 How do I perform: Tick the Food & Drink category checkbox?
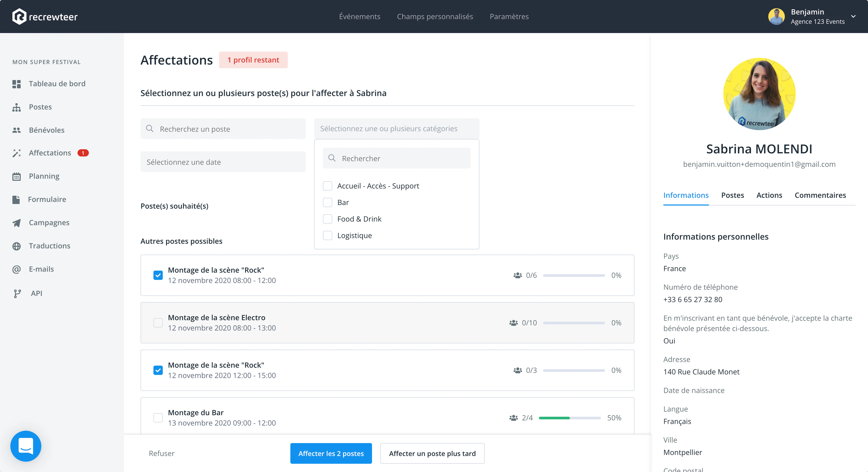tap(328, 219)
